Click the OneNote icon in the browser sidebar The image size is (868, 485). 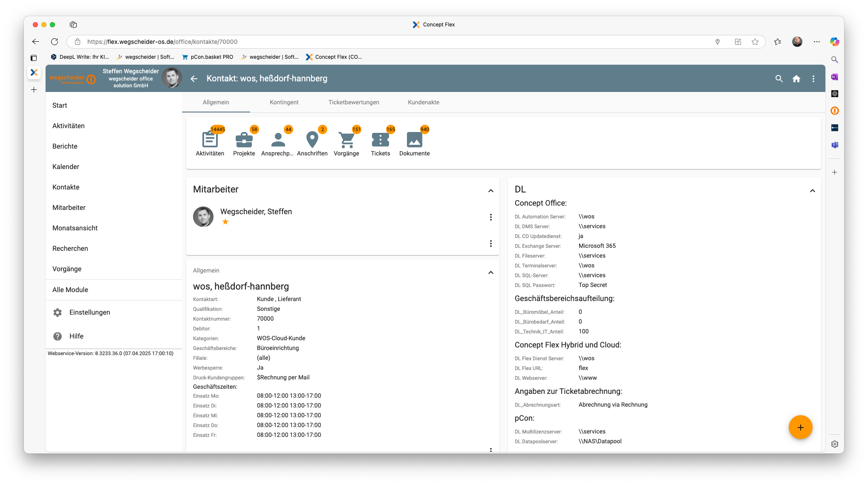click(x=835, y=77)
